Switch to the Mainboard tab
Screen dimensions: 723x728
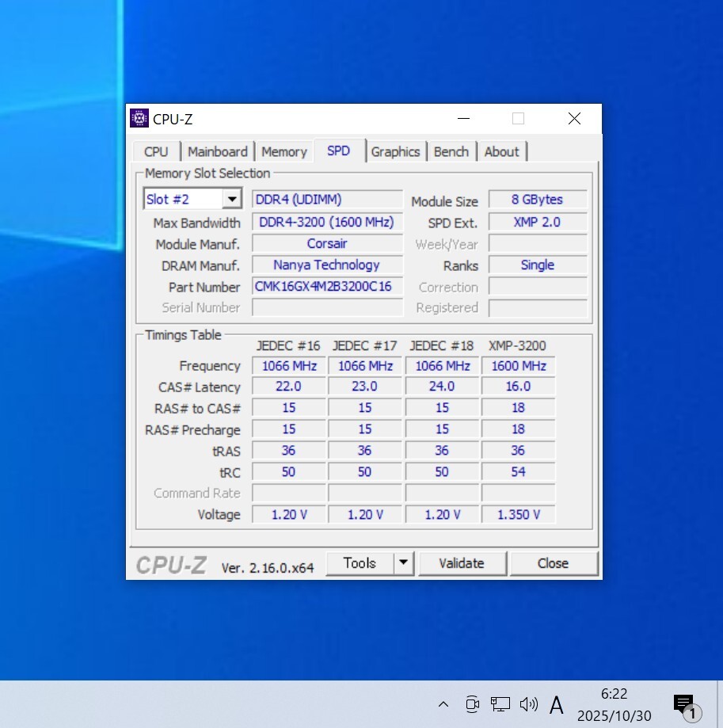coord(217,152)
